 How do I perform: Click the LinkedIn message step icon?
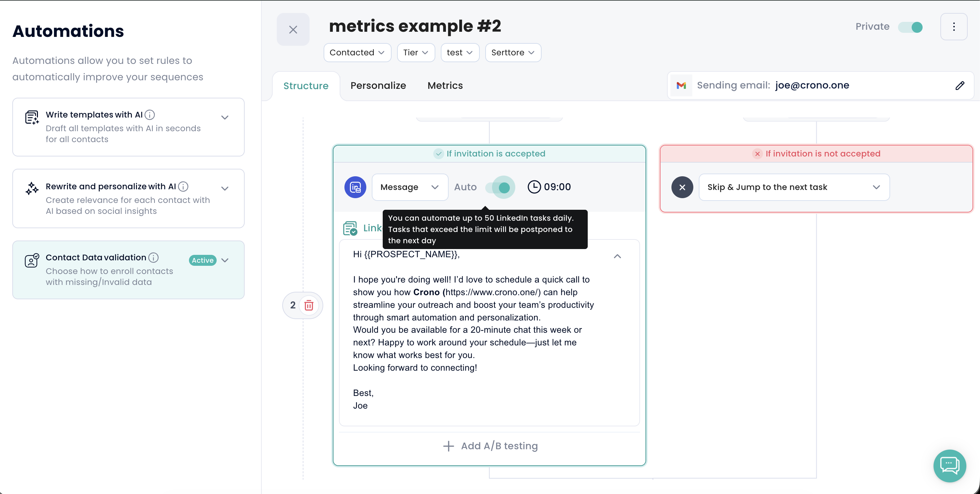tap(355, 187)
